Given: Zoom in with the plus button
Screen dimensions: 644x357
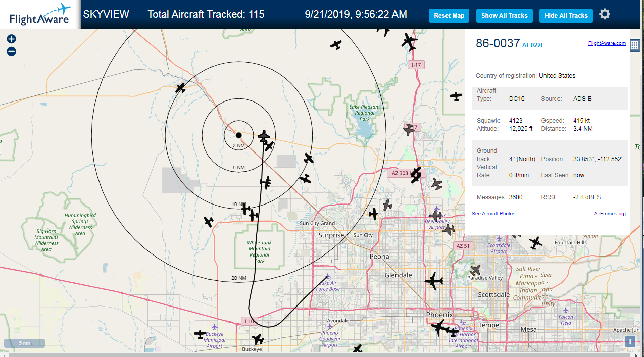Looking at the screenshot, I should (12, 39).
